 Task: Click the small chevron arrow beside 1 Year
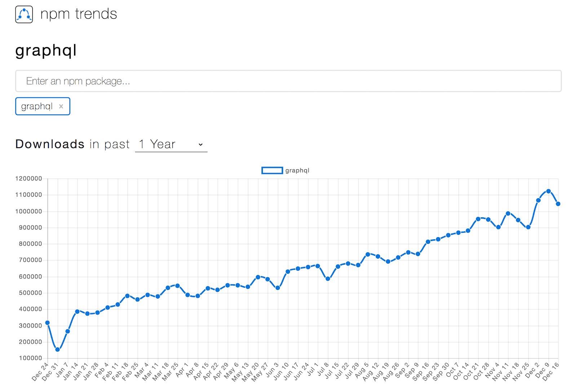pos(201,144)
